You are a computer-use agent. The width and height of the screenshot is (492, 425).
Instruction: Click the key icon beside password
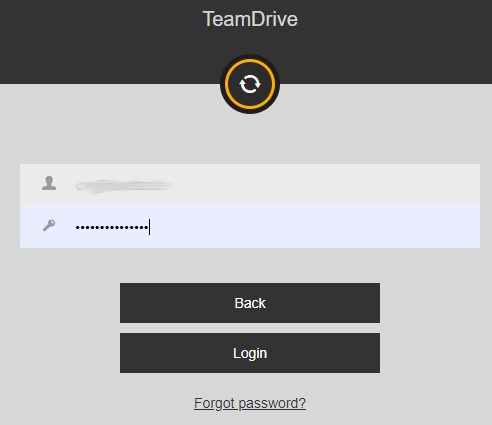click(x=49, y=226)
